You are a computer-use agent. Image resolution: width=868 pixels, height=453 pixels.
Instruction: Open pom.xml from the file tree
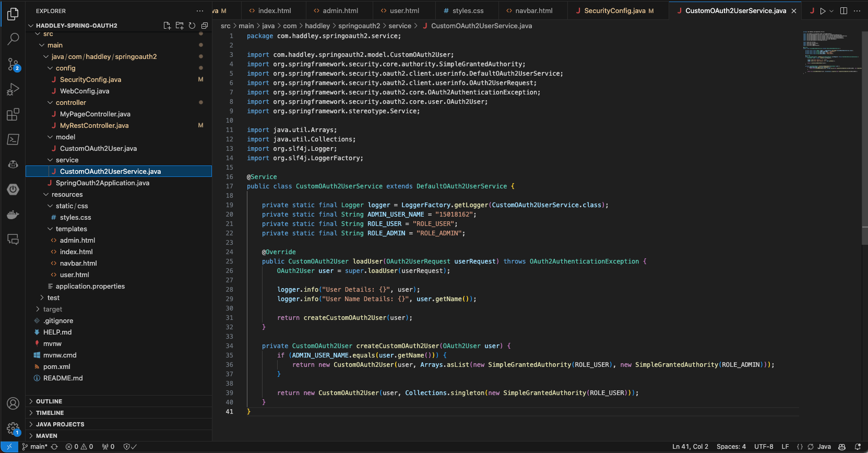point(56,367)
